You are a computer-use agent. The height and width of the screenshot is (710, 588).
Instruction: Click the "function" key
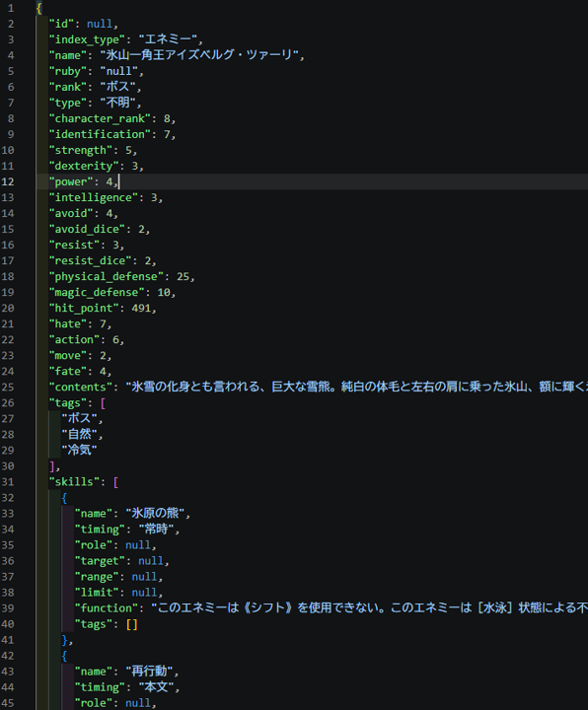[106, 608]
